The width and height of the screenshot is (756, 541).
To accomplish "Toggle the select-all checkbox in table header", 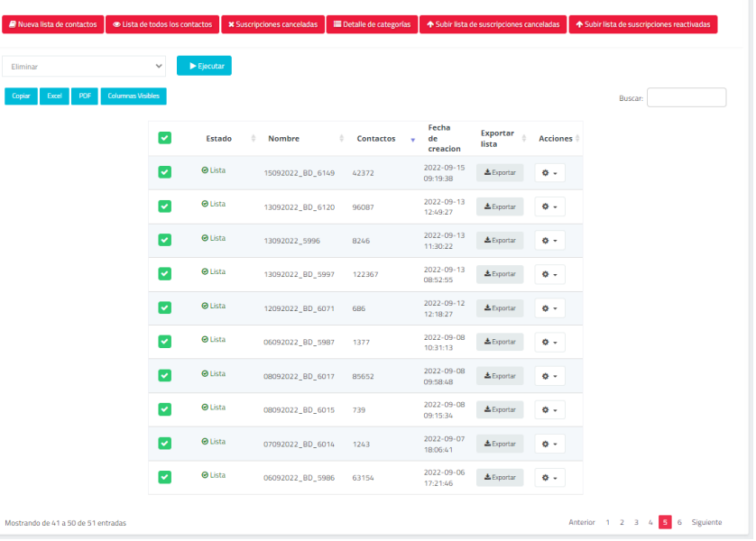I will (165, 138).
